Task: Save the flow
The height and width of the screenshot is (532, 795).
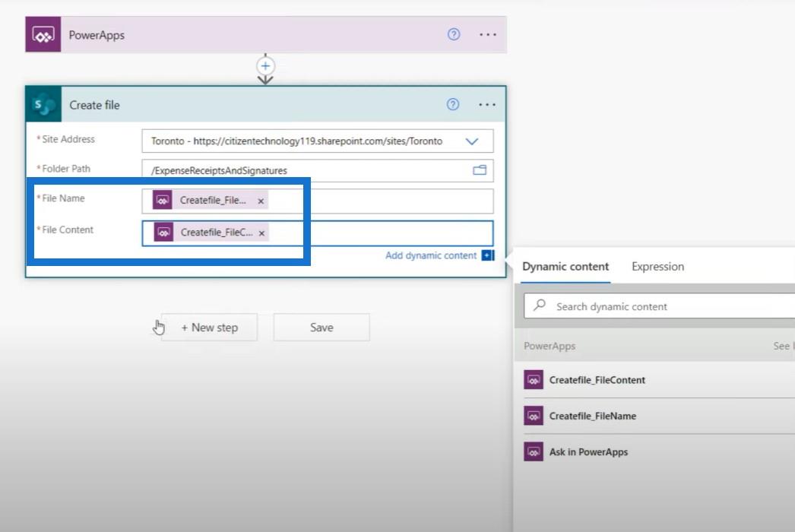Action: [x=321, y=328]
